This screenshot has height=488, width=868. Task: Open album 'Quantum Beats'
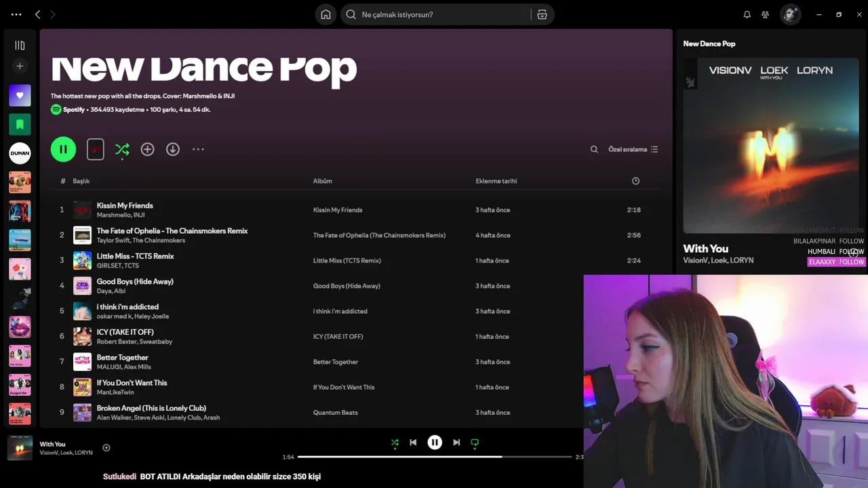(x=335, y=412)
